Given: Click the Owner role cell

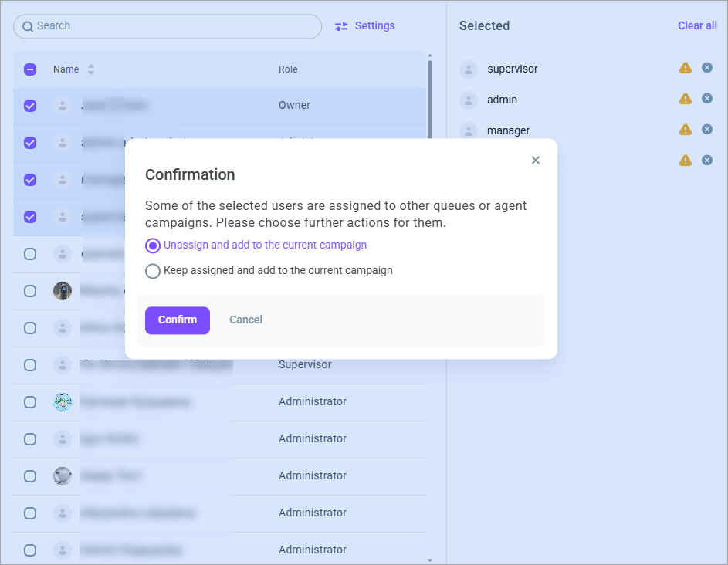Looking at the screenshot, I should [x=294, y=106].
